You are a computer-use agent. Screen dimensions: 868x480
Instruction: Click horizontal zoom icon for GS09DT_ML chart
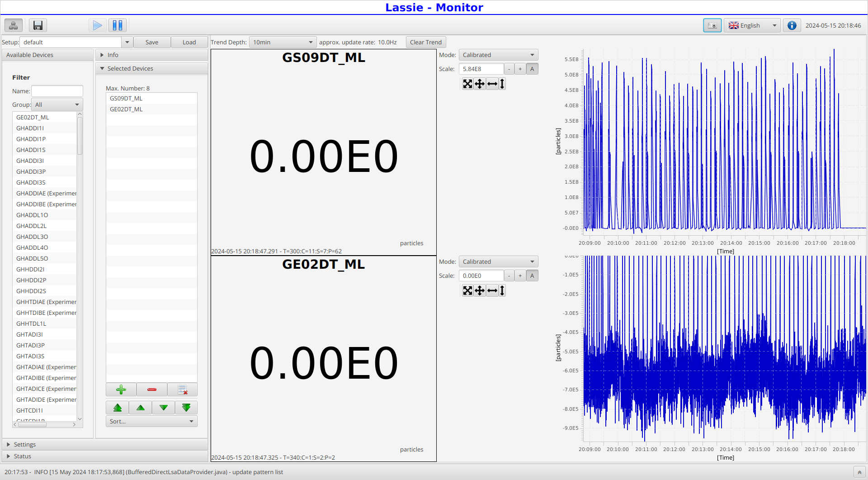492,84
